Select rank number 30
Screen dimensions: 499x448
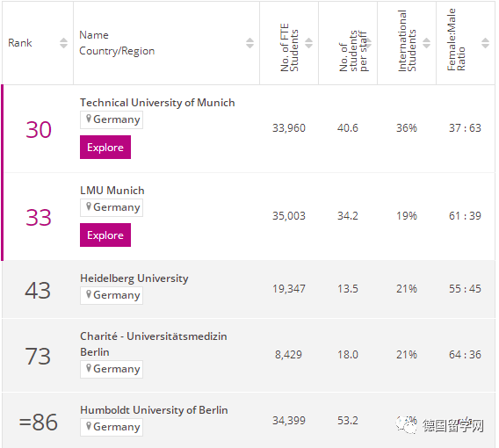click(39, 130)
